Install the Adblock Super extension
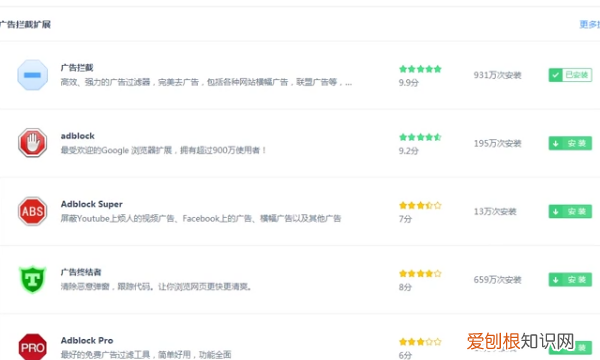The image size is (600, 360). click(570, 211)
